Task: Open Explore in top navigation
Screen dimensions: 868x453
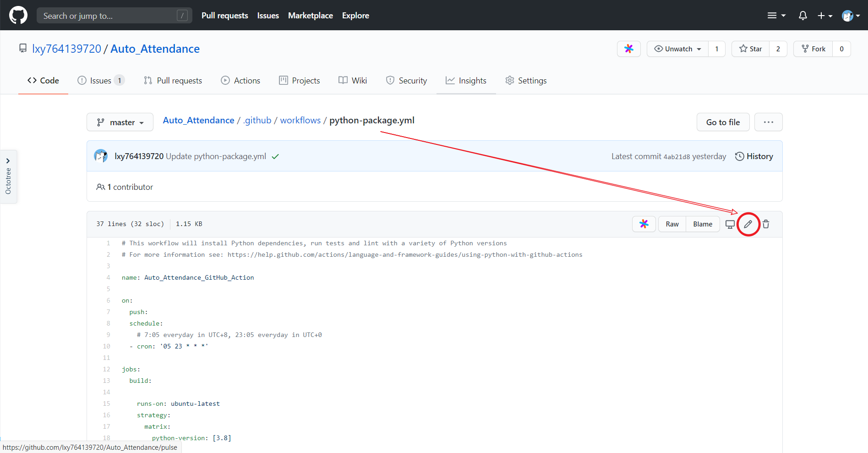Action: tap(355, 16)
